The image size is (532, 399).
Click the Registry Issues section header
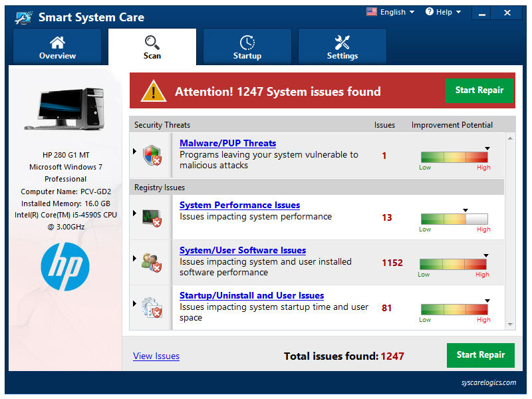[160, 188]
